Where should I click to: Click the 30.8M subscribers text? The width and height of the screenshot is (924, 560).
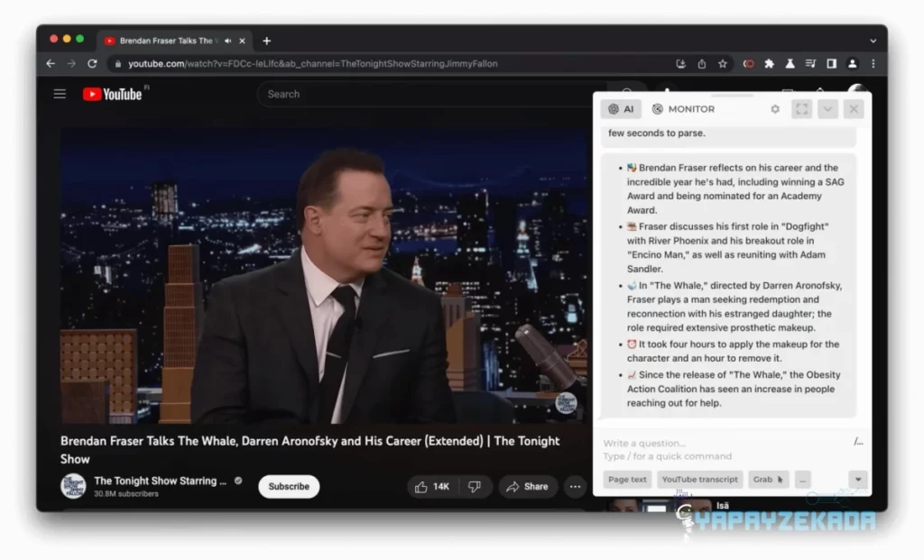pyautogui.click(x=126, y=494)
